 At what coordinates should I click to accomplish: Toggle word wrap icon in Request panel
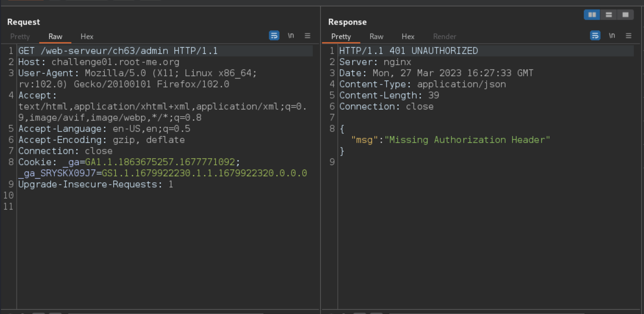(274, 35)
